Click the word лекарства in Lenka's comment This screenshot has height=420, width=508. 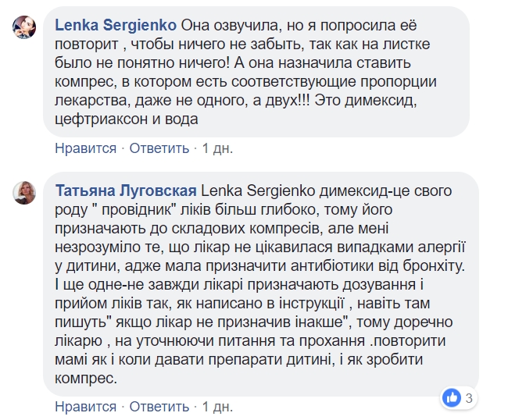[x=91, y=101]
